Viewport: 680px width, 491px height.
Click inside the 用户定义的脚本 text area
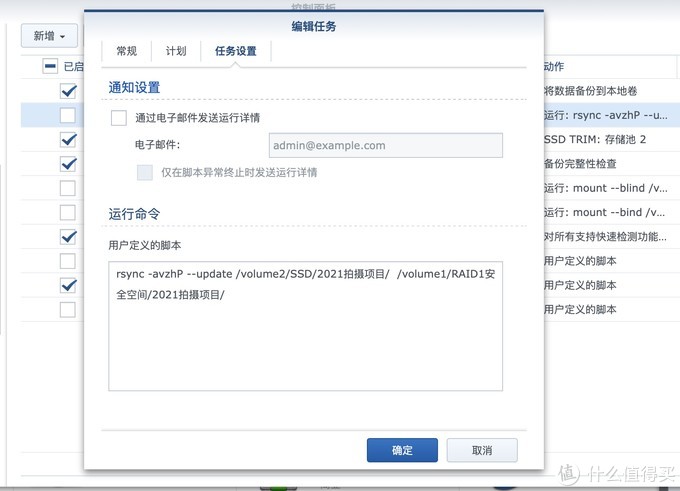pos(305,326)
